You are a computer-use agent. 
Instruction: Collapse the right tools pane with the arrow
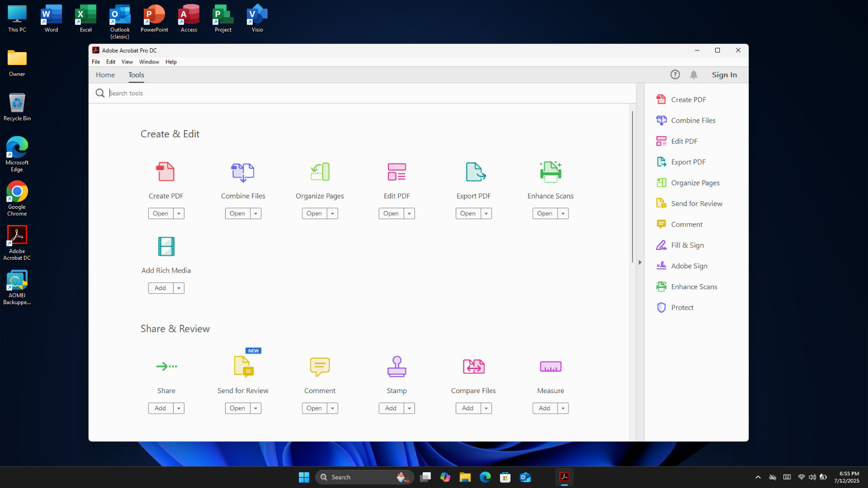pos(640,262)
